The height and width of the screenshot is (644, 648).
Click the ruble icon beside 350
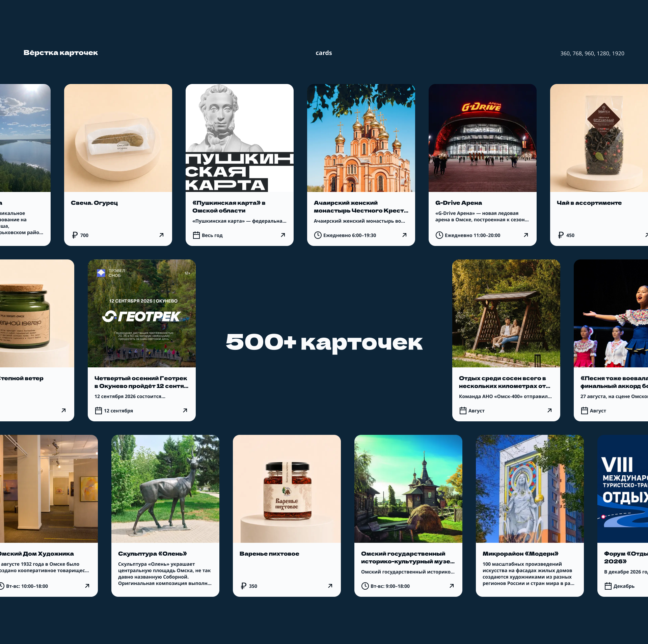pos(243,586)
